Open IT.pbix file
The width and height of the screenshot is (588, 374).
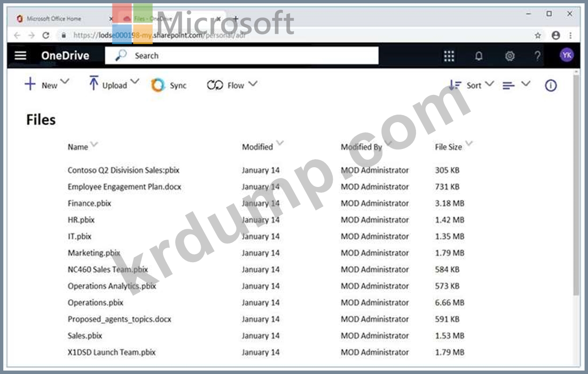pos(79,236)
